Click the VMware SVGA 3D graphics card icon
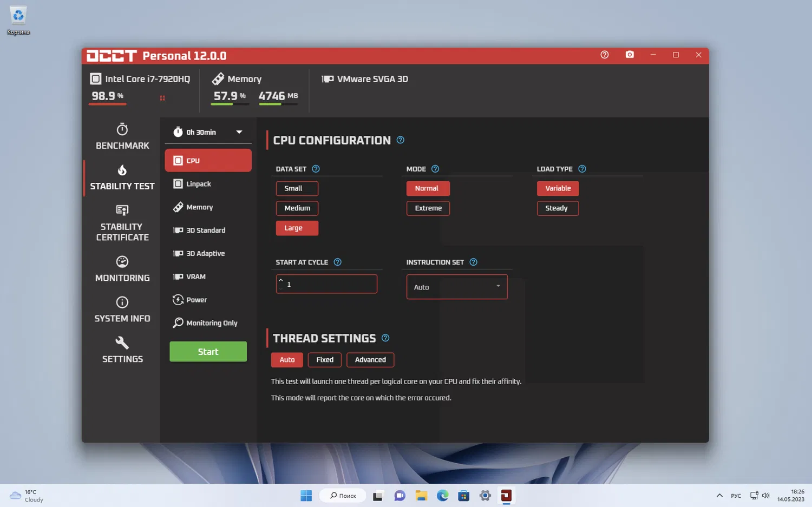 pos(328,79)
